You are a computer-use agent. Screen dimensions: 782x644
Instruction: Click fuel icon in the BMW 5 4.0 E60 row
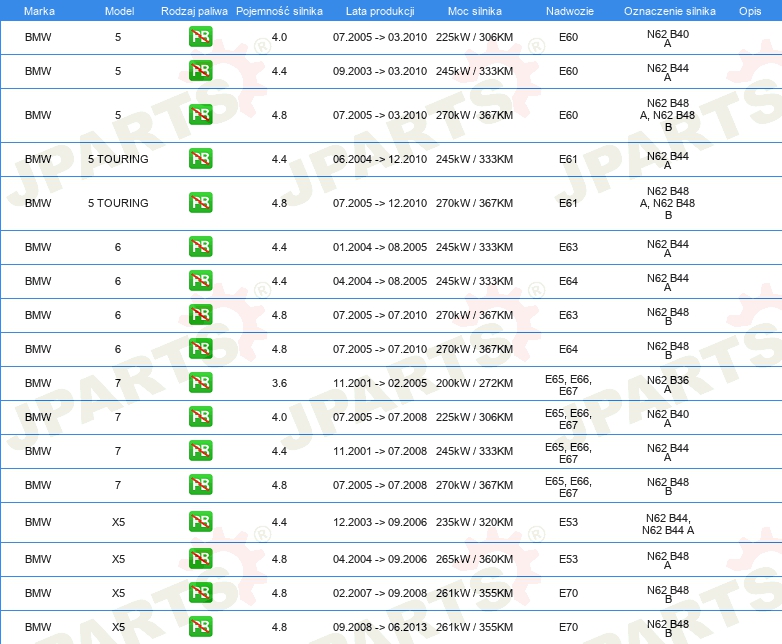[200, 37]
